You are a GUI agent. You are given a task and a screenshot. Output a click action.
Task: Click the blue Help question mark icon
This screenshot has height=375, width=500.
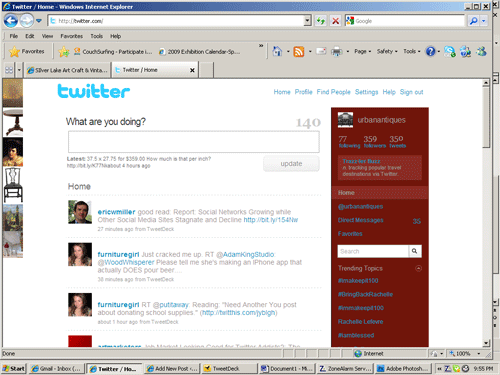[430, 52]
